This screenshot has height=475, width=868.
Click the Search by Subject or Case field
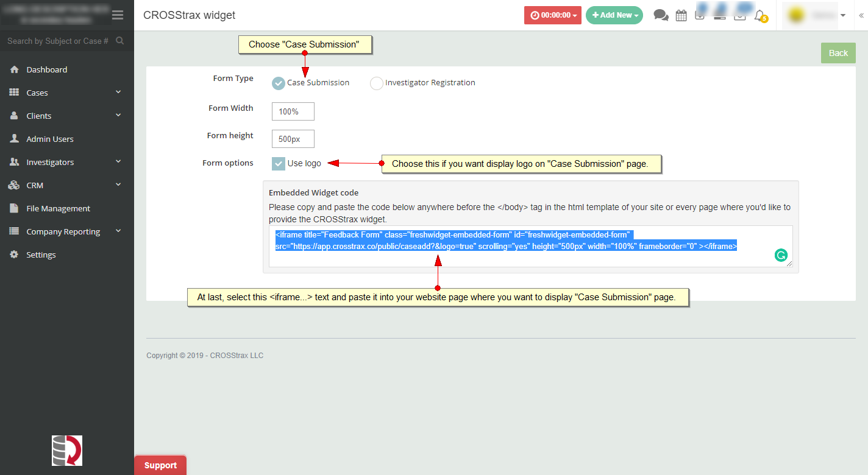point(58,41)
